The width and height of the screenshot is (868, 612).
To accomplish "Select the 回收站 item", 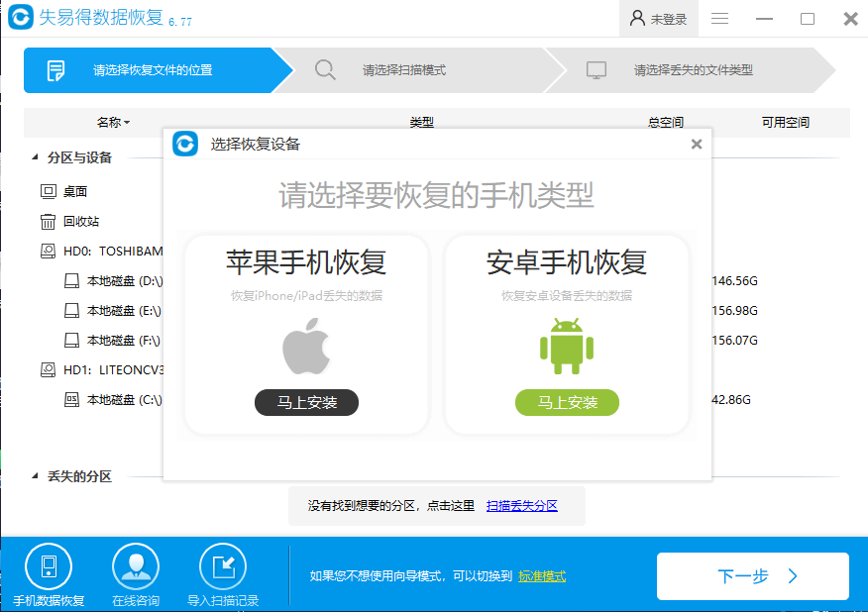I will (x=81, y=222).
